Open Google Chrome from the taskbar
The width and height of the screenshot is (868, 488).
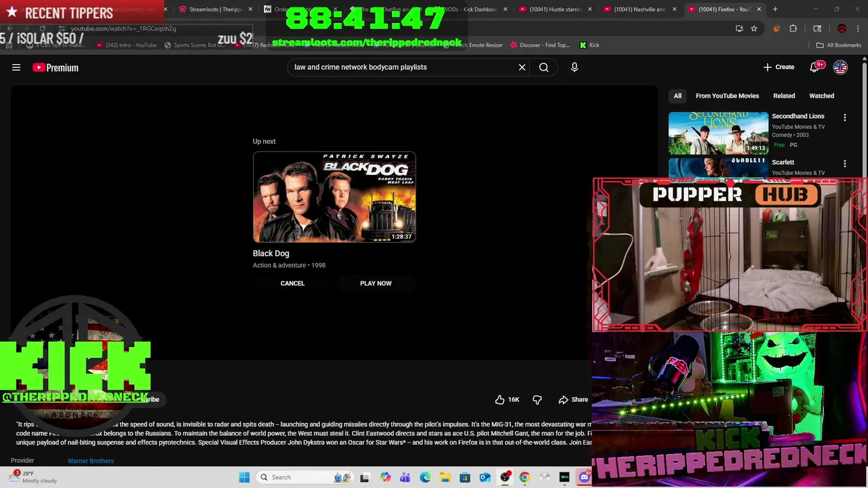click(x=524, y=477)
